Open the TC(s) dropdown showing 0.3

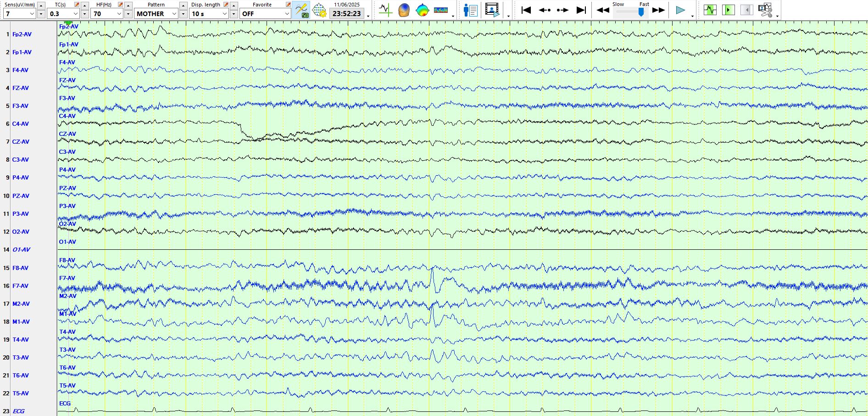tap(63, 14)
